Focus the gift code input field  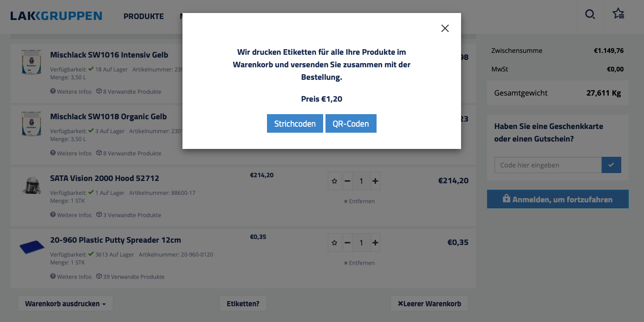coord(548,165)
